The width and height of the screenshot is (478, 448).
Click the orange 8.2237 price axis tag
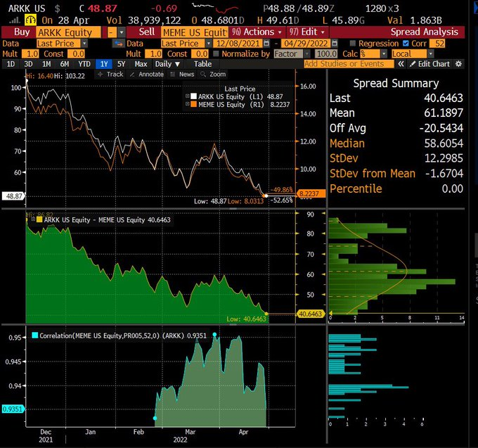pyautogui.click(x=310, y=193)
